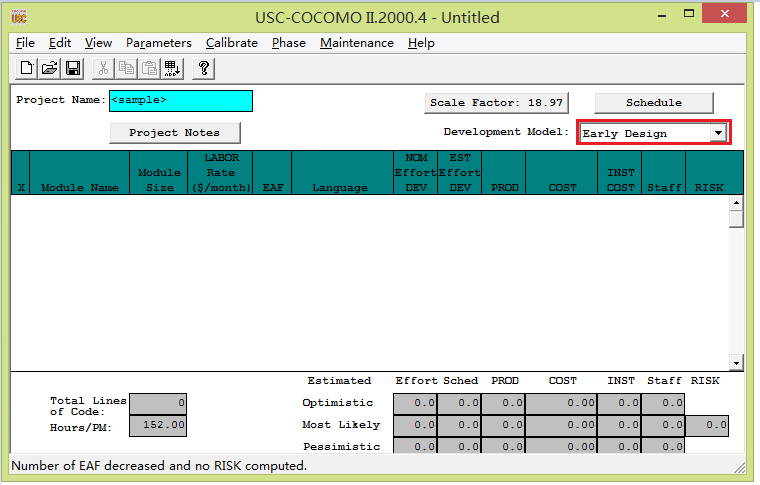The width and height of the screenshot is (760, 485).
Task: Click the module list scroll down arrow
Action: [736, 362]
